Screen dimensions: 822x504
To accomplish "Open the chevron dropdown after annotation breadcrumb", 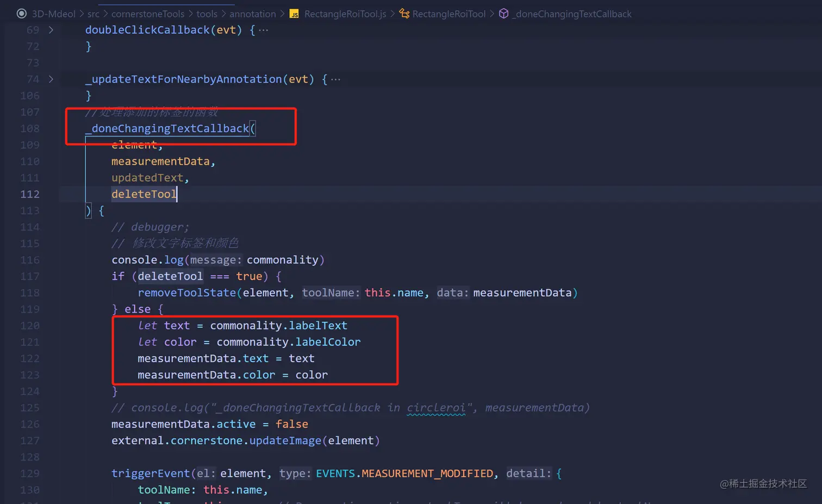I will coord(282,14).
